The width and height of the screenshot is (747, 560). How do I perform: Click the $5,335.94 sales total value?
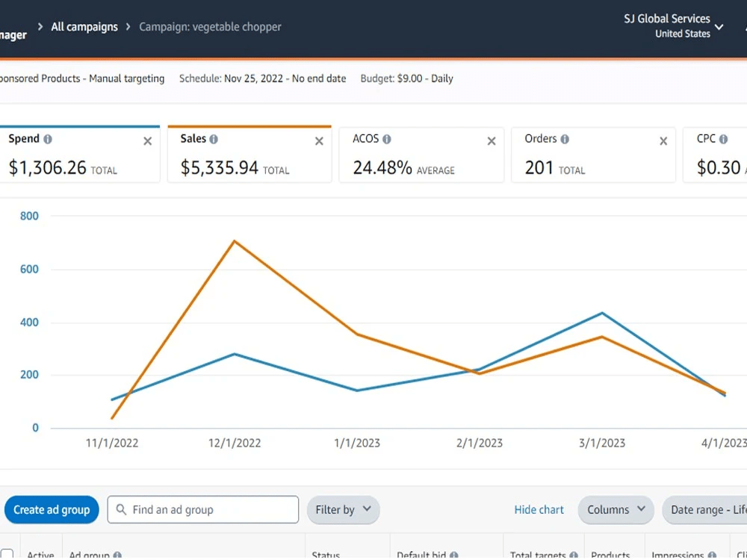point(219,167)
